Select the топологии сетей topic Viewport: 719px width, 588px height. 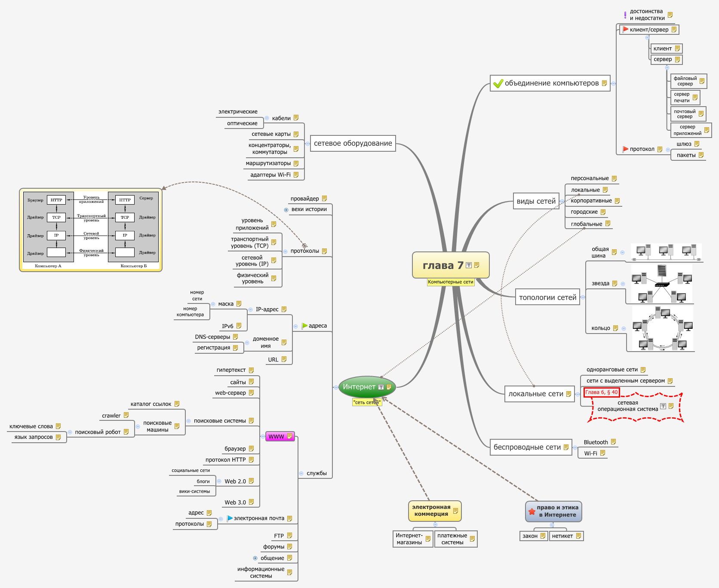pyautogui.click(x=547, y=297)
